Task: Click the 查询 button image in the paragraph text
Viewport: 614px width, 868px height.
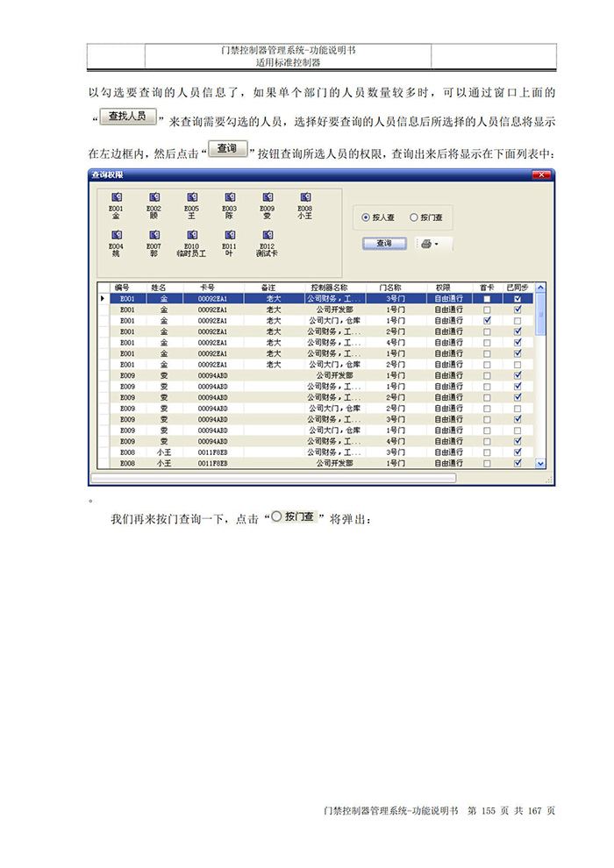Action: click(x=227, y=148)
